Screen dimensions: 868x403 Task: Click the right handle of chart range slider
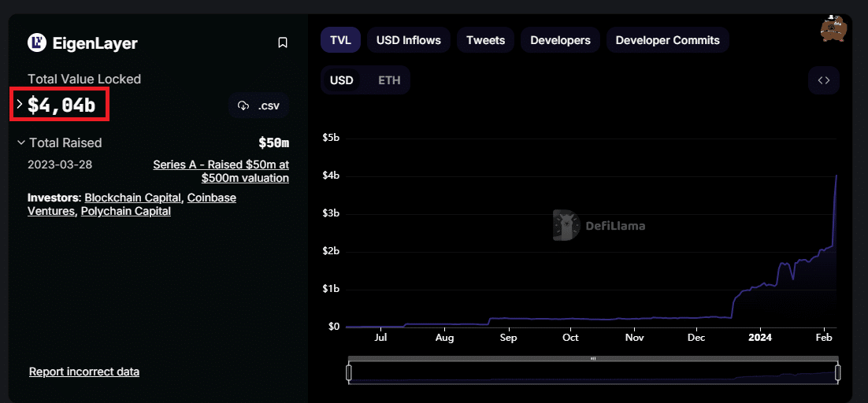coord(838,372)
